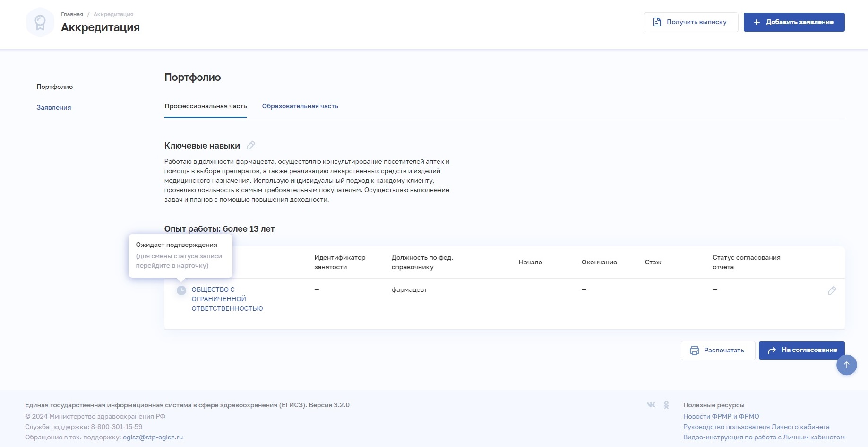Viewport: 868px width, 447px height.
Task: Click Полезные ресурсы footer heading
Action: (714, 405)
